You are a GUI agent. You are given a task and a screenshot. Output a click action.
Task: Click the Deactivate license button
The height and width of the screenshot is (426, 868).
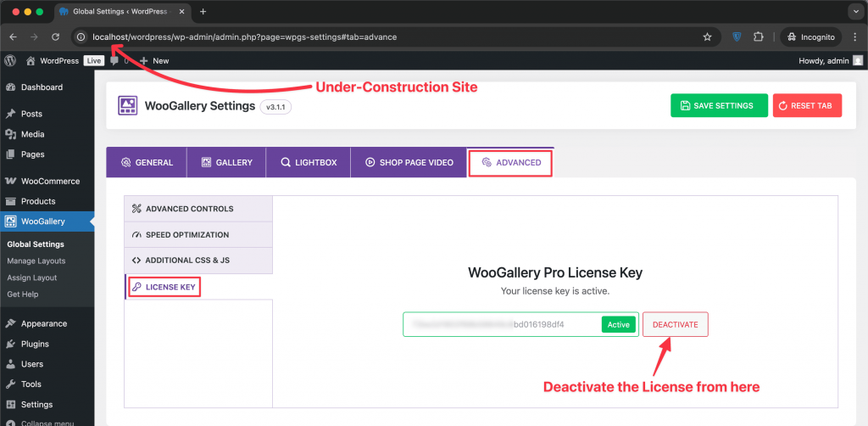(x=676, y=325)
